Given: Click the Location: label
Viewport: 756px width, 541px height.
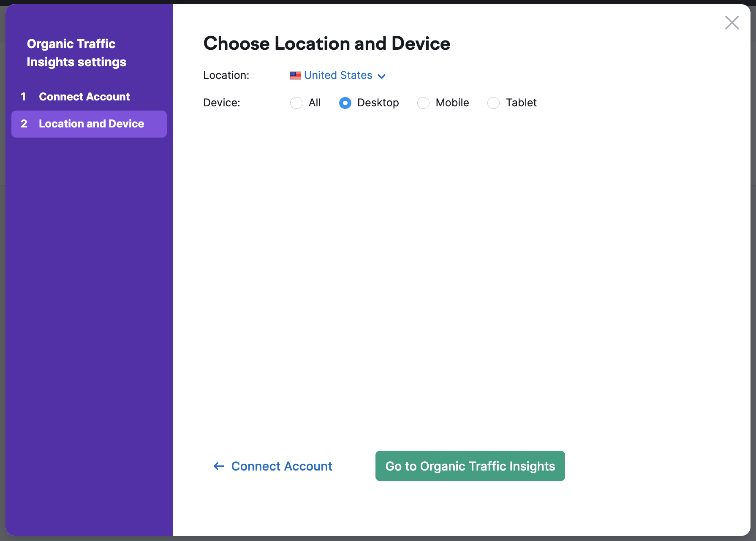Looking at the screenshot, I should (x=226, y=75).
